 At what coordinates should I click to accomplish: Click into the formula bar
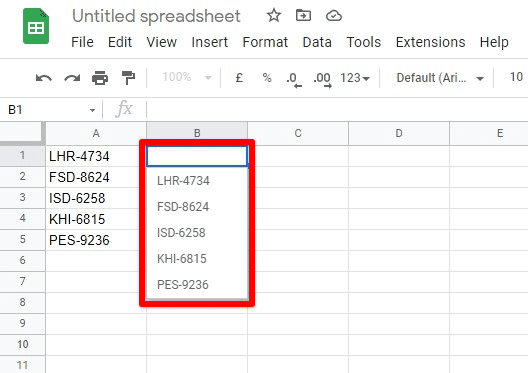337,110
